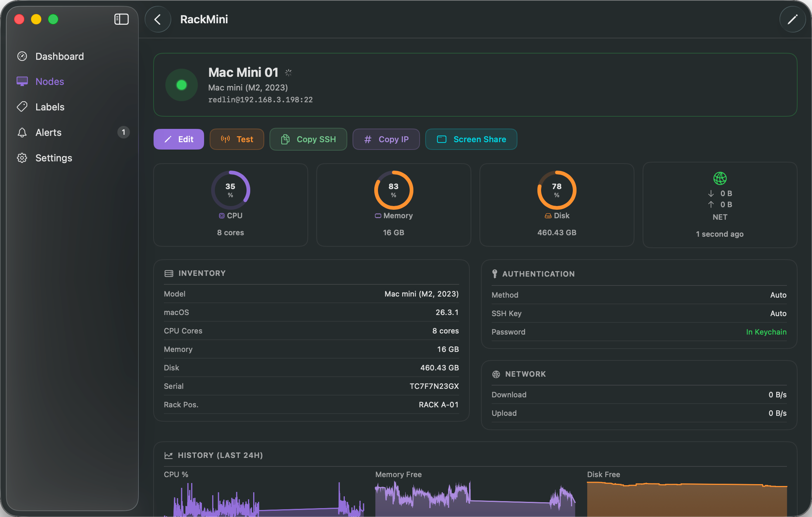
Task: Click the NET globe icon in network card
Action: point(720,178)
